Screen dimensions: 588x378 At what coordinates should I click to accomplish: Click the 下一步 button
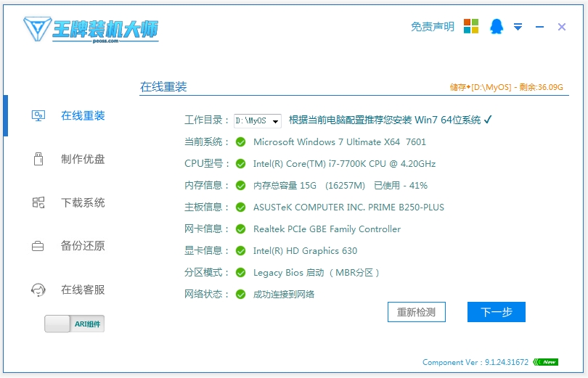click(x=496, y=312)
